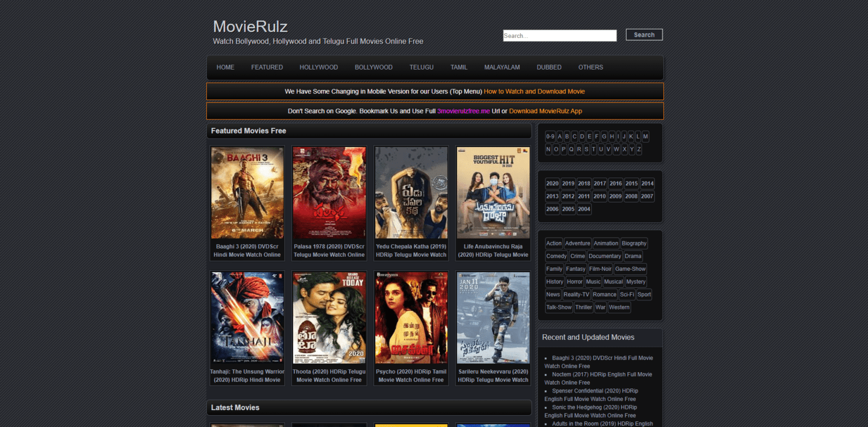Select the Film-Noir genre tag
Image resolution: width=868 pixels, height=427 pixels.
[x=600, y=269]
